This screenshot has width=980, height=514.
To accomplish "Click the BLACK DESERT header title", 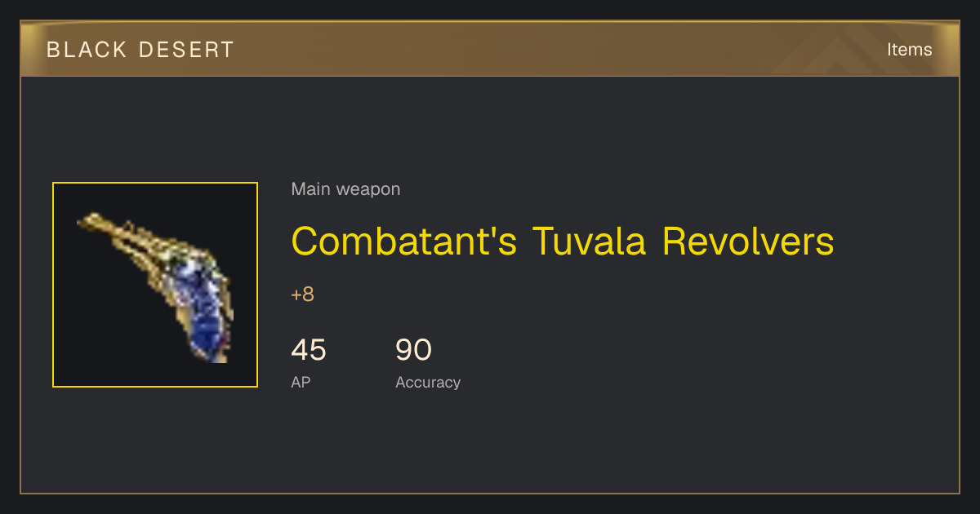I will pyautogui.click(x=140, y=49).
